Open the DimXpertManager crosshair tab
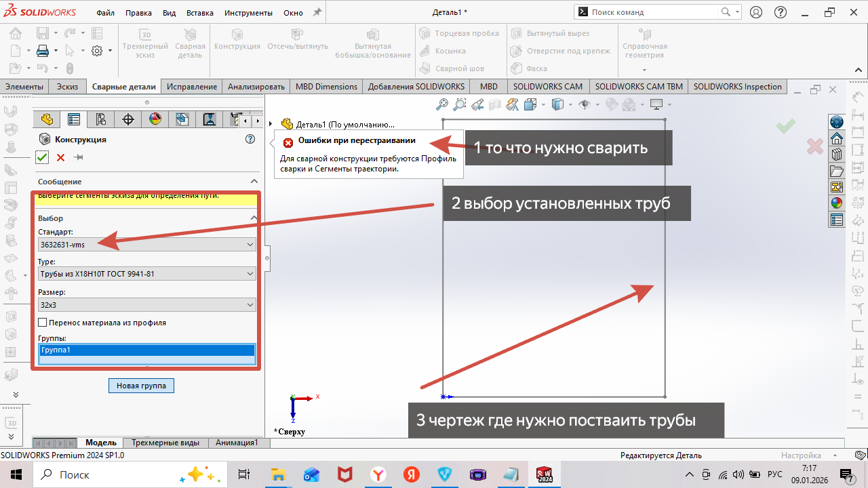The width and height of the screenshot is (868, 488). pos(128,120)
